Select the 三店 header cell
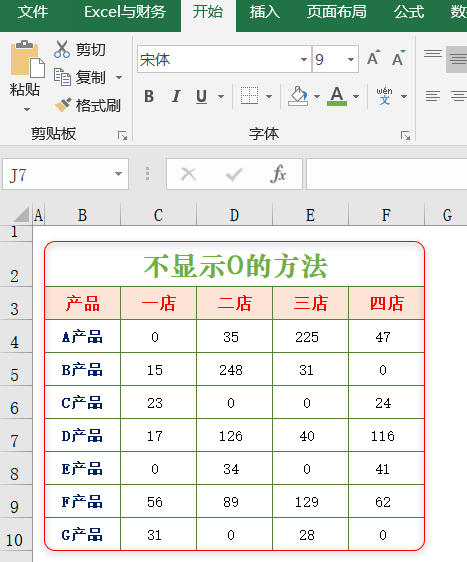 click(x=310, y=303)
